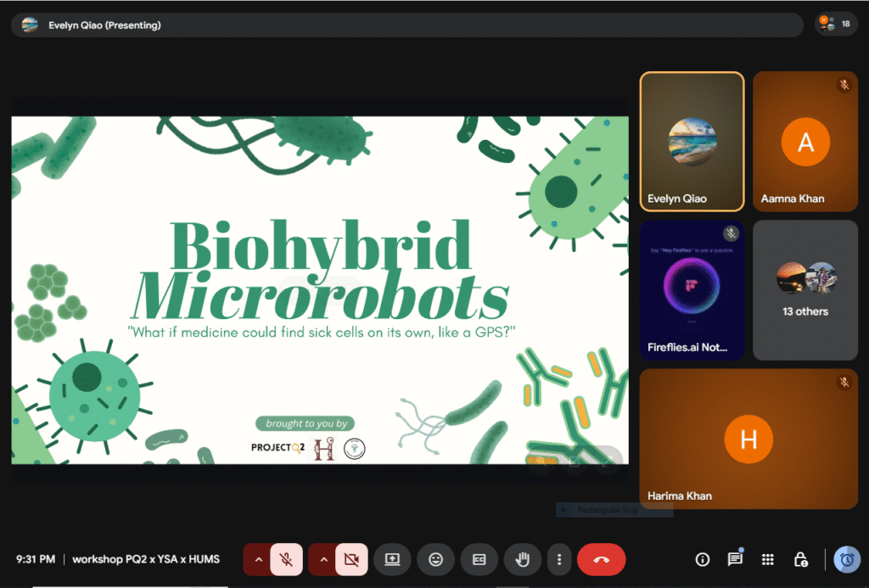Open participants list showing 18 people
The width and height of the screenshot is (869, 588).
(x=835, y=25)
